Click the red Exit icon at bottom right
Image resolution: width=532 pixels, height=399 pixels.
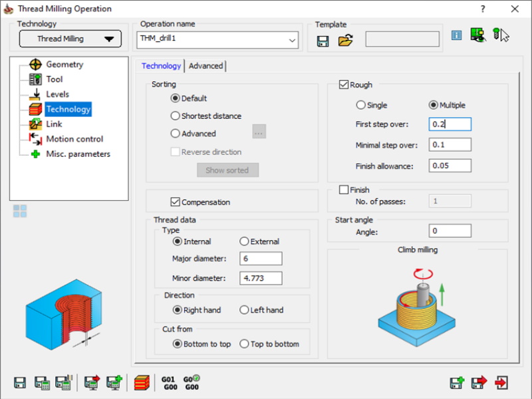click(501, 383)
